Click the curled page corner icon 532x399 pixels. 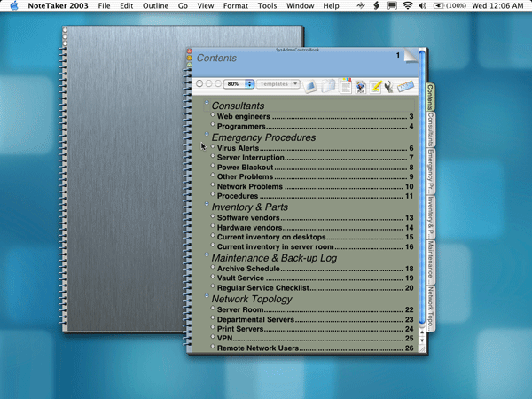tap(411, 55)
